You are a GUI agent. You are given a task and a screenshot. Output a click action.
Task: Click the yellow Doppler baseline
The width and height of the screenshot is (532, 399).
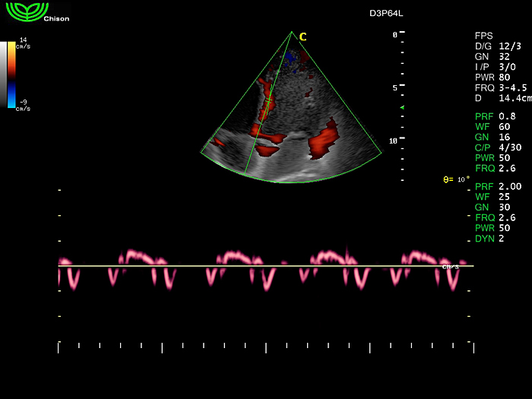click(266, 266)
